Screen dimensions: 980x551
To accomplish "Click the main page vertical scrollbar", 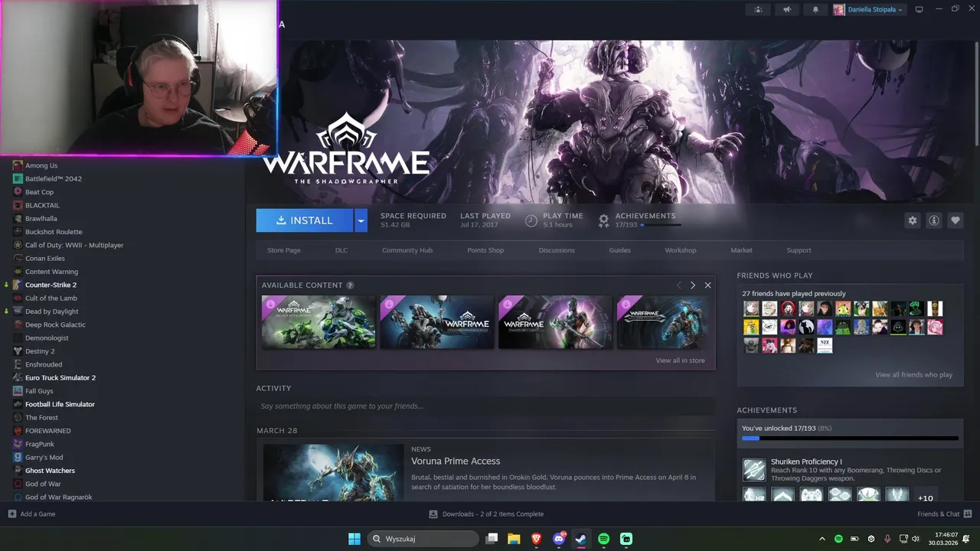I will coord(976,92).
